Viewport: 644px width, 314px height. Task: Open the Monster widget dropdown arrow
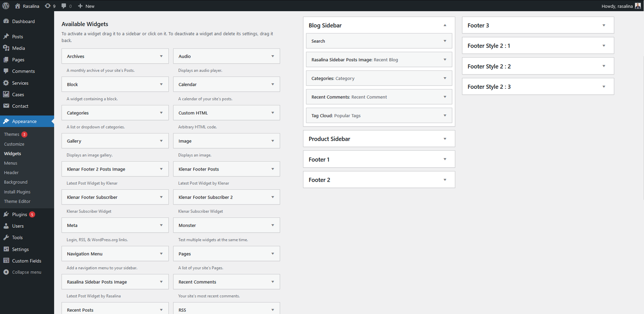273,225
